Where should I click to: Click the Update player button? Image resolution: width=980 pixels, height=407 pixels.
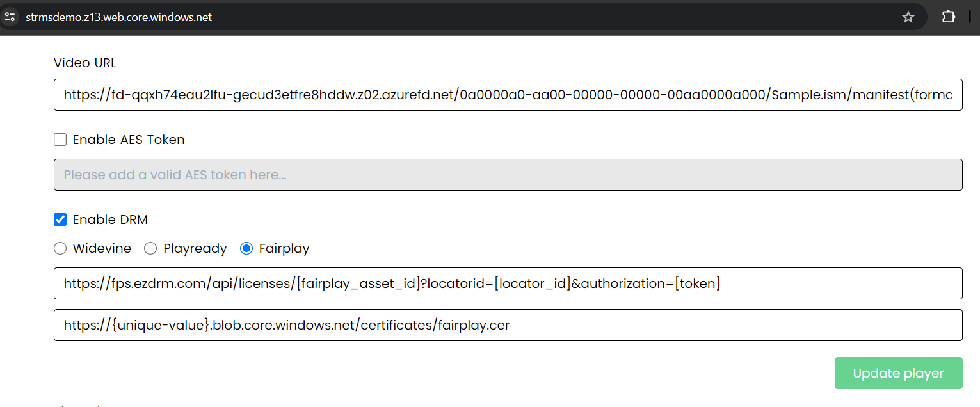point(898,373)
